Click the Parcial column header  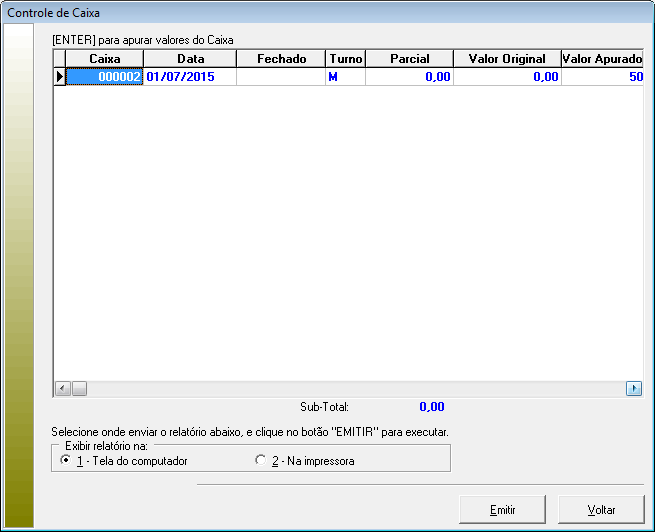[409, 59]
